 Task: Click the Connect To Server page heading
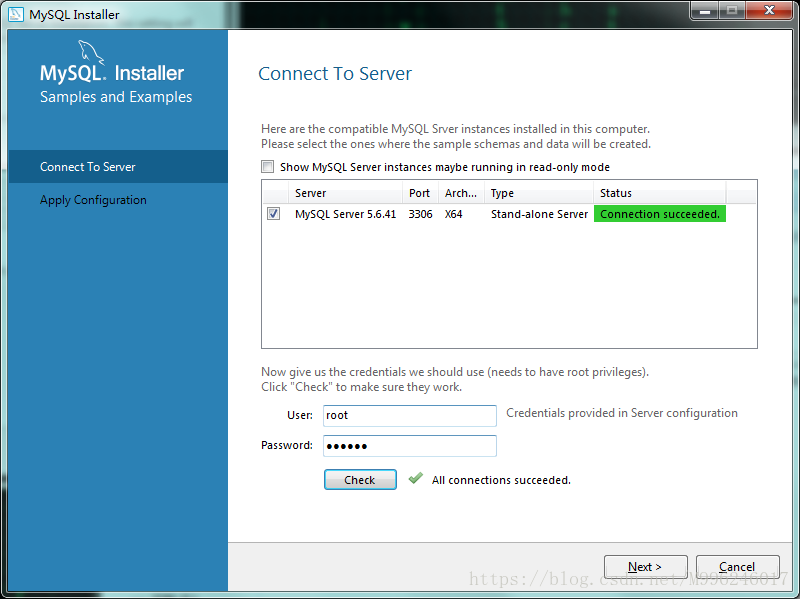(x=335, y=73)
